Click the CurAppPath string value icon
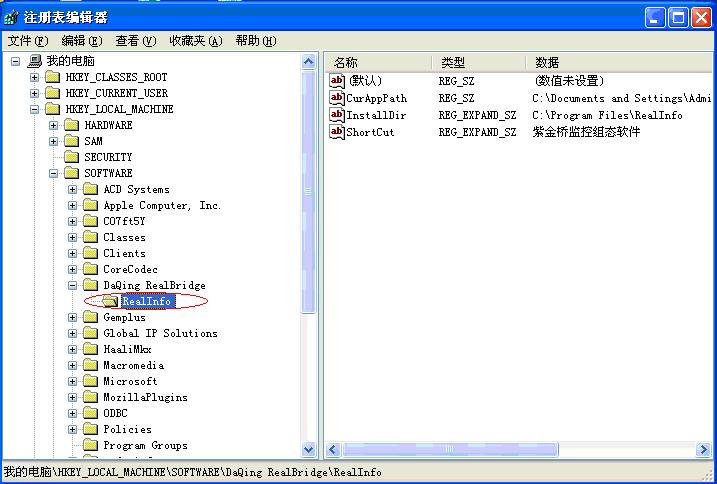Viewport: 717px width, 484px height. (337, 98)
